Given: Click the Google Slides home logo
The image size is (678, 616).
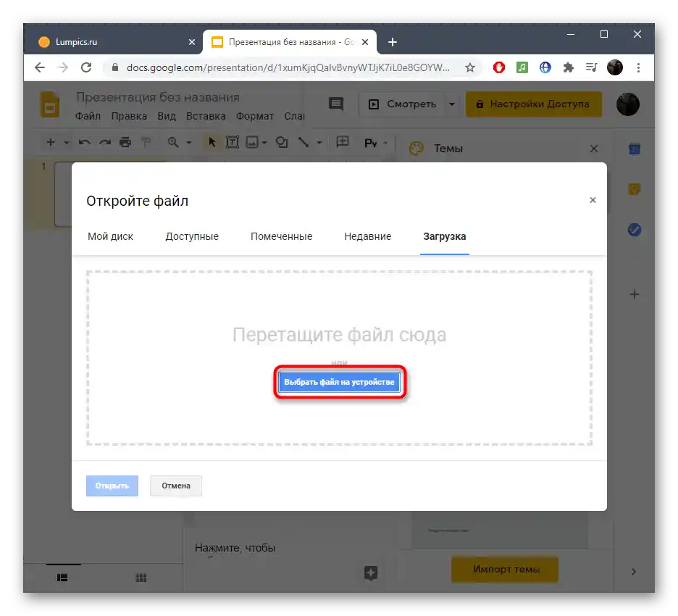Looking at the screenshot, I should click(50, 104).
